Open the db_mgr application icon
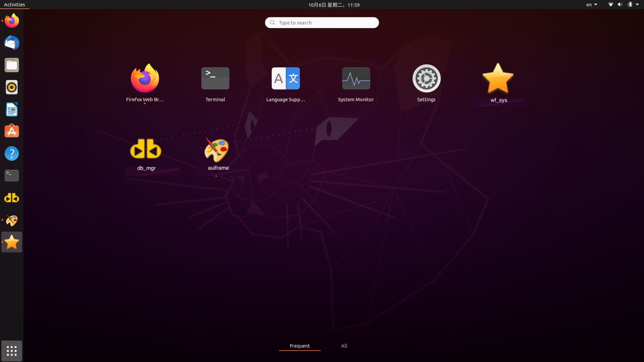This screenshot has height=362, width=644. click(x=146, y=149)
